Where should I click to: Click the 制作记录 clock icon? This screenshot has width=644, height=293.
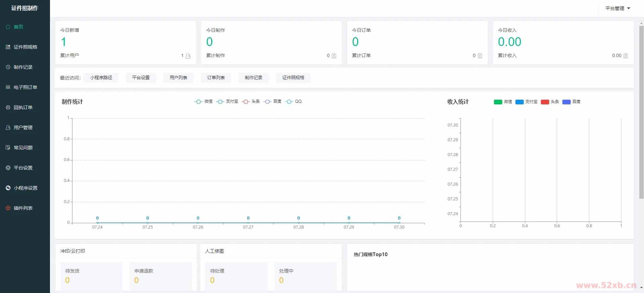pyautogui.click(x=8, y=67)
